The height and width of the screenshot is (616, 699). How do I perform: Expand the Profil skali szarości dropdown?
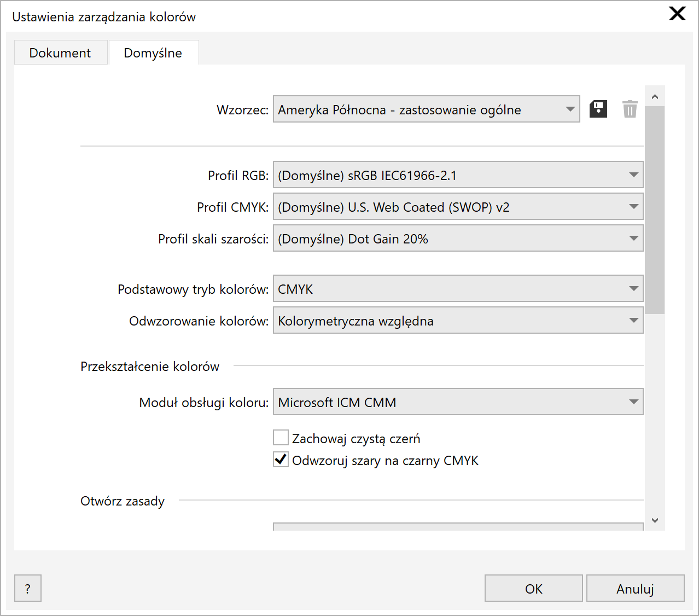[x=458, y=239]
